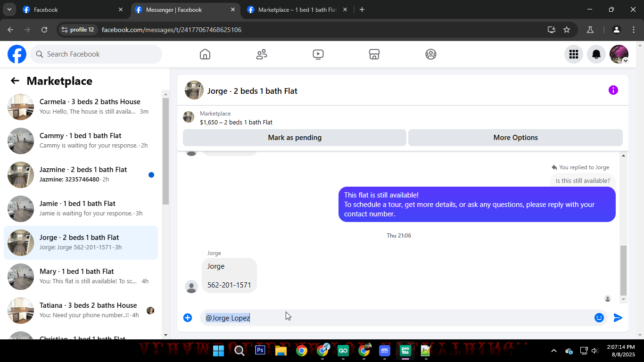Send the message with the arrow icon
The image size is (644, 362).
[x=618, y=318]
